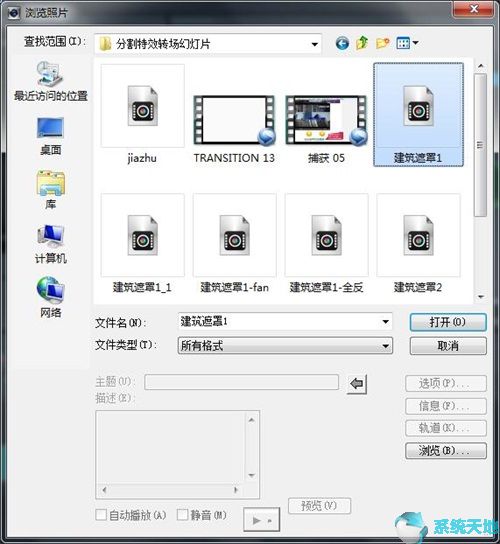Screen dimensions: 500x544
Task: Select the 建筑遮罩1-全反 file
Action: [326, 244]
